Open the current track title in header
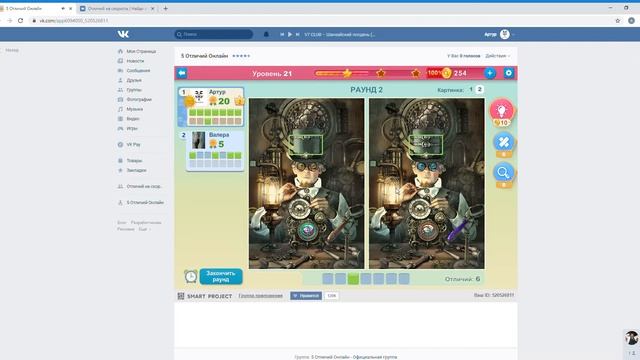The width and height of the screenshot is (640, 360). coord(340,35)
